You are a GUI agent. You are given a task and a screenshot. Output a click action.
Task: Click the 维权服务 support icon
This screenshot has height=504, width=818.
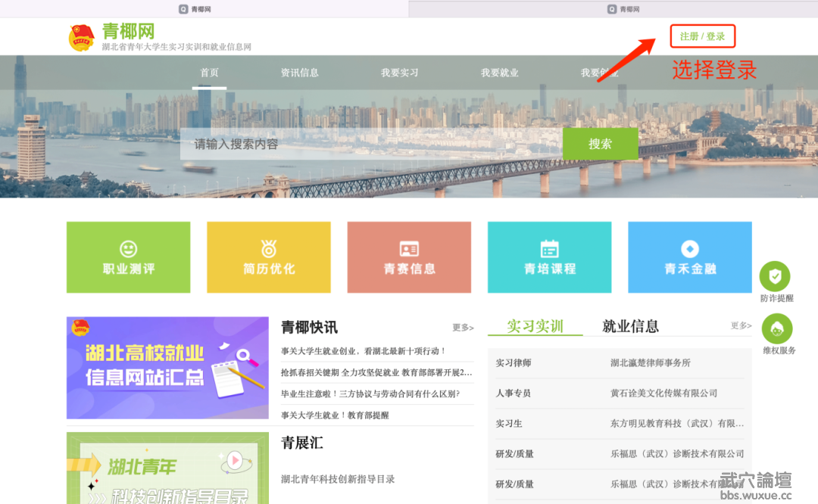pos(777,328)
